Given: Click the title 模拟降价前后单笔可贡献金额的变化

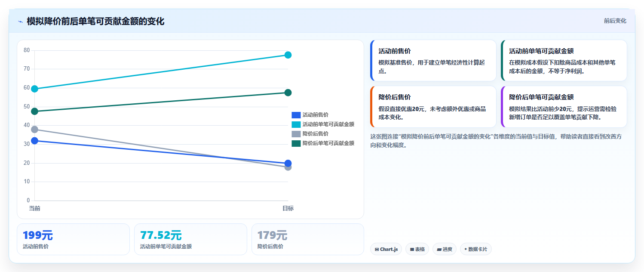Looking at the screenshot, I should 95,21.
